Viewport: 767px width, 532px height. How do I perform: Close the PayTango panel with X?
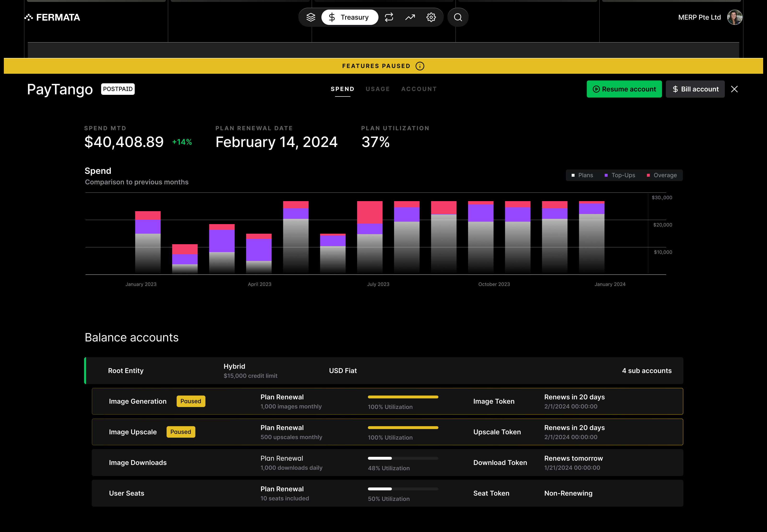coord(734,89)
